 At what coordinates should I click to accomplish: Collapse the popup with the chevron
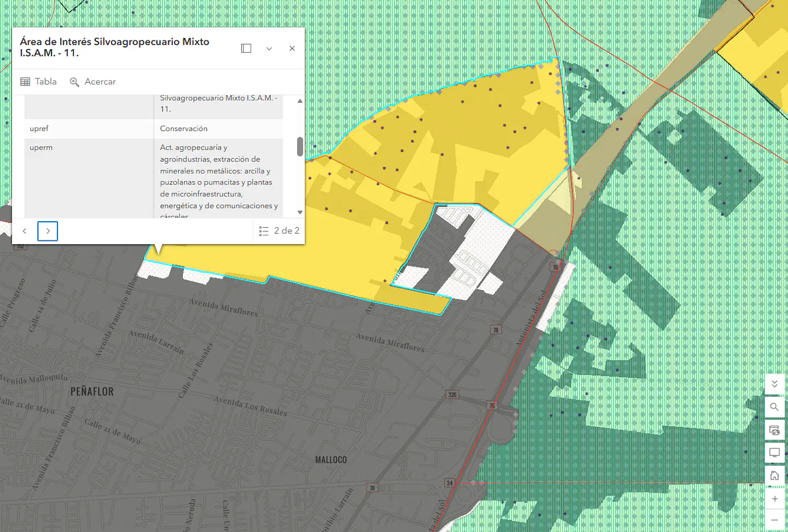point(269,48)
